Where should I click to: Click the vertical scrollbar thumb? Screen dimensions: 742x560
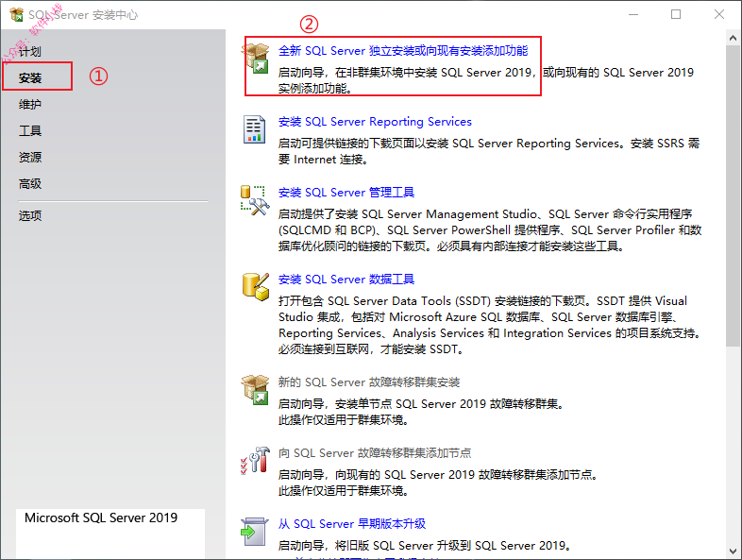tap(733, 196)
